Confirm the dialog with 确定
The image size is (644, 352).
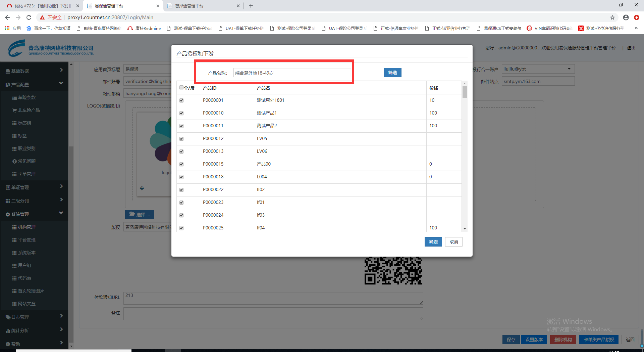click(x=433, y=242)
